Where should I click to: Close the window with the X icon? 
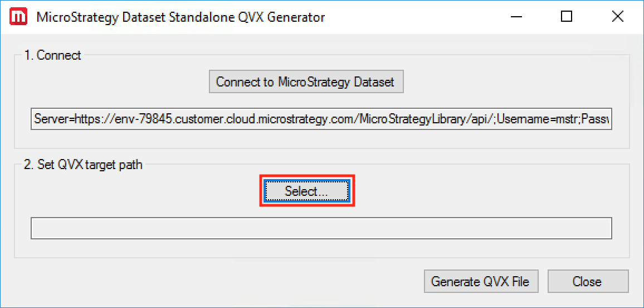pyautogui.click(x=617, y=17)
